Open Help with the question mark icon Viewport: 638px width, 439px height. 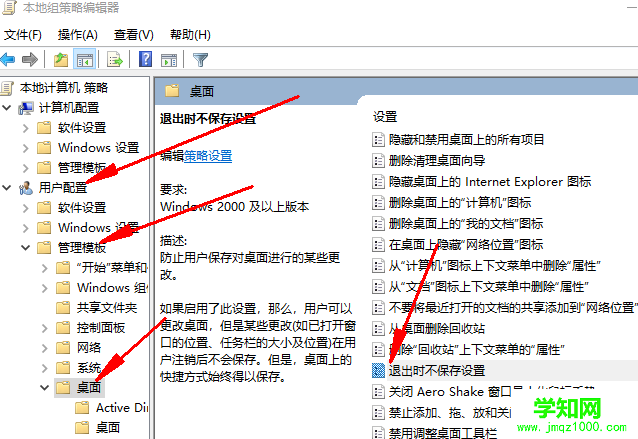(145, 59)
